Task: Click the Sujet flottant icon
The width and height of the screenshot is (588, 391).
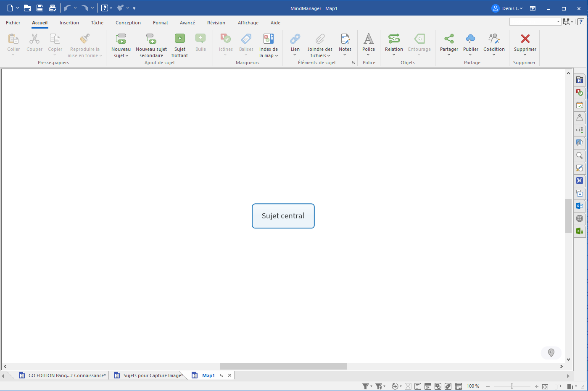Action: point(179,39)
